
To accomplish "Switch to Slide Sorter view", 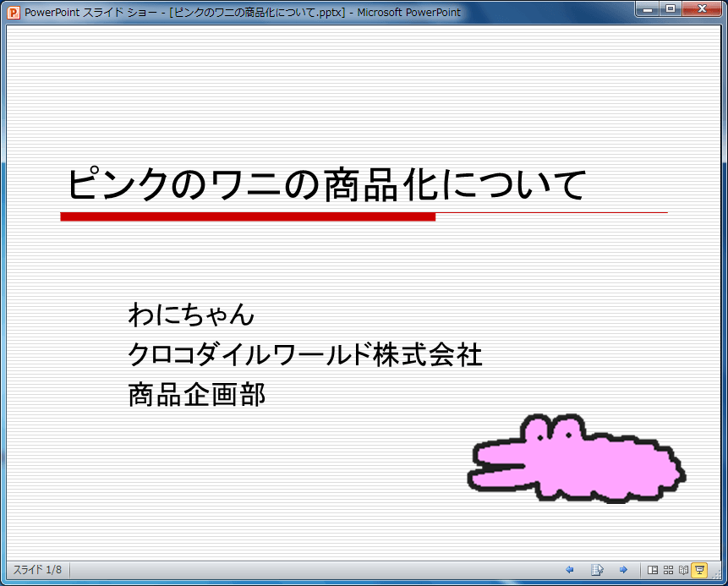I will pyautogui.click(x=668, y=570).
